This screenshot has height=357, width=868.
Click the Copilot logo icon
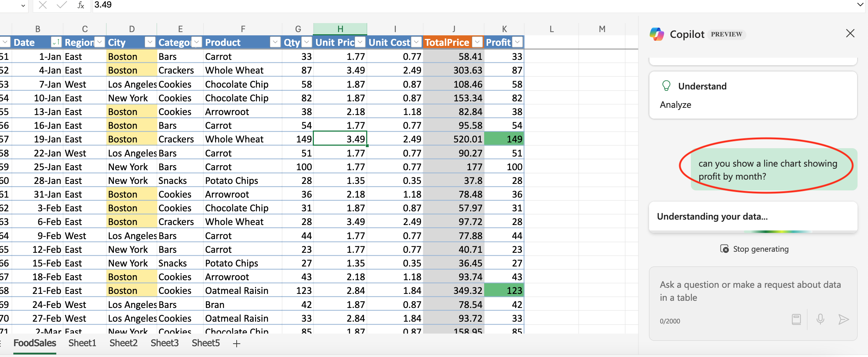[657, 34]
